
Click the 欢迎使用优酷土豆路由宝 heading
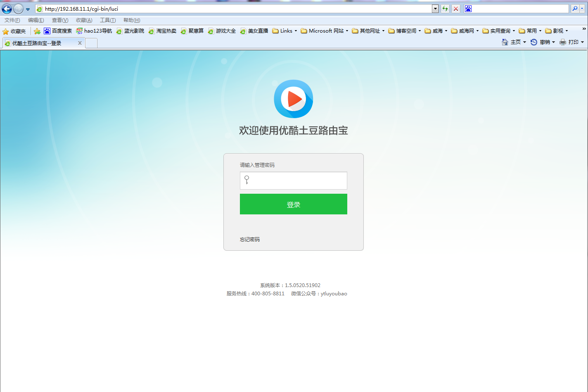[x=294, y=131]
